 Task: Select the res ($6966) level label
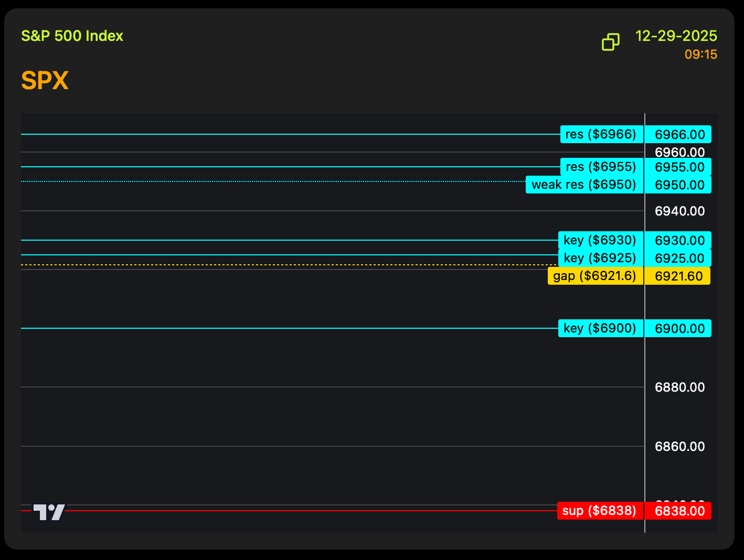[601, 134]
